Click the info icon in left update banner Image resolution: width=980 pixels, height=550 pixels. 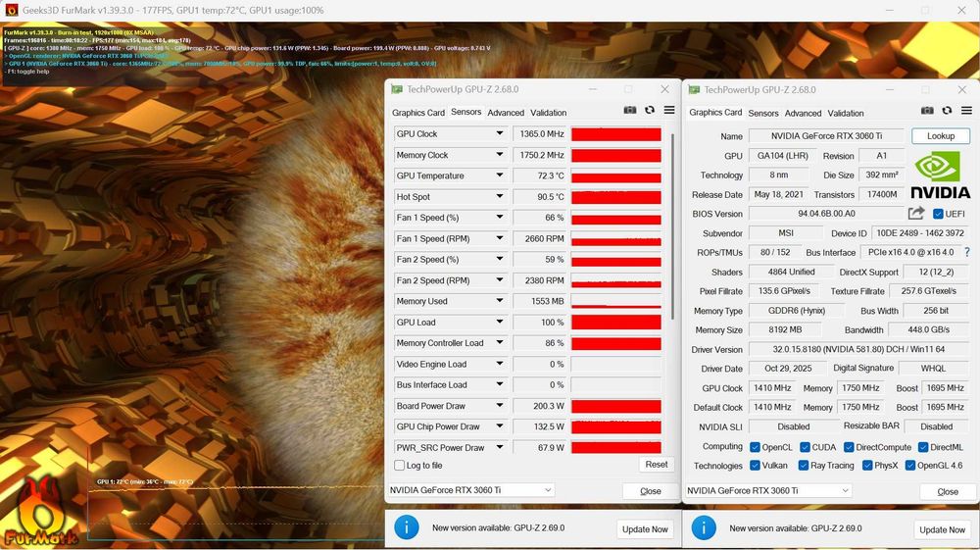[407, 528]
